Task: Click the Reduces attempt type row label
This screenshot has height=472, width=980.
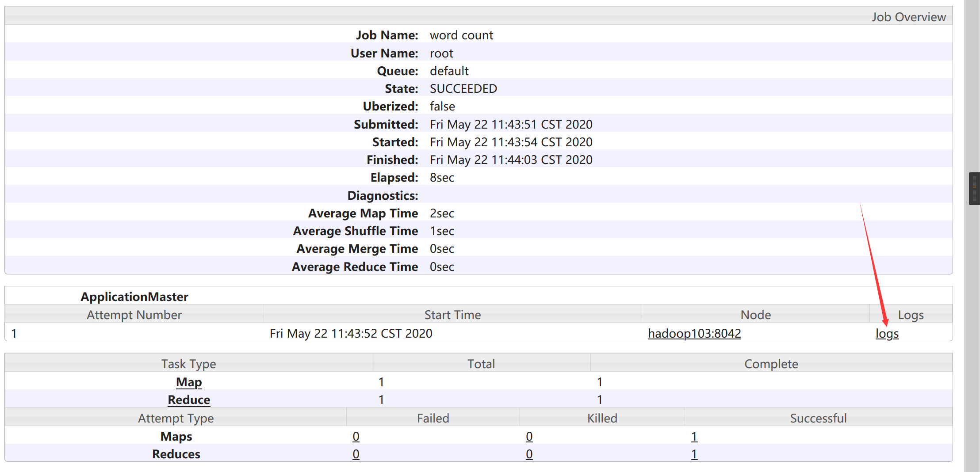Action: point(176,454)
